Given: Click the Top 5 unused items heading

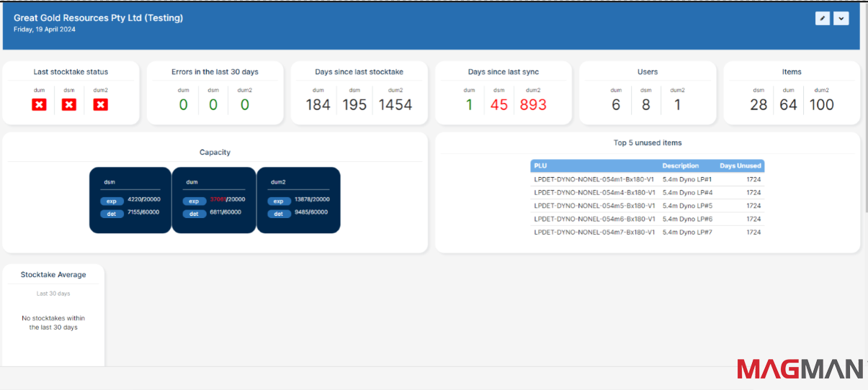Looking at the screenshot, I should click(x=648, y=142).
